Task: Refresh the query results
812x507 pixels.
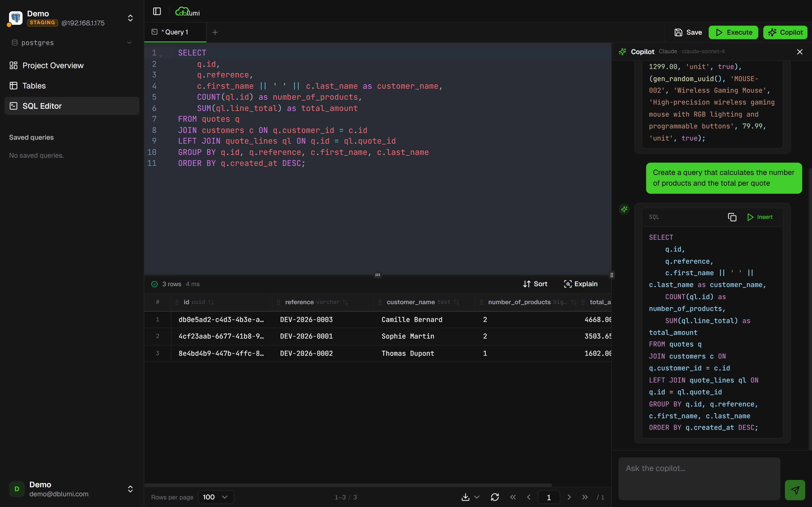Action: (495, 497)
